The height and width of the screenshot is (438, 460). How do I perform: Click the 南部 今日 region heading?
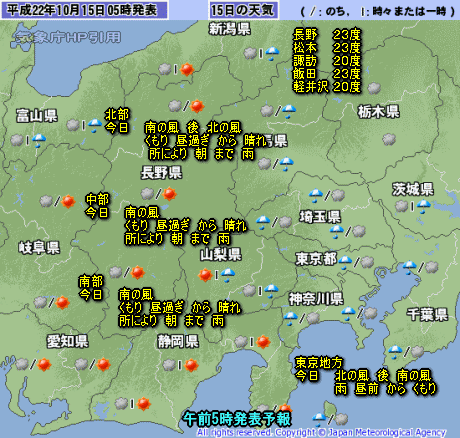point(90,288)
